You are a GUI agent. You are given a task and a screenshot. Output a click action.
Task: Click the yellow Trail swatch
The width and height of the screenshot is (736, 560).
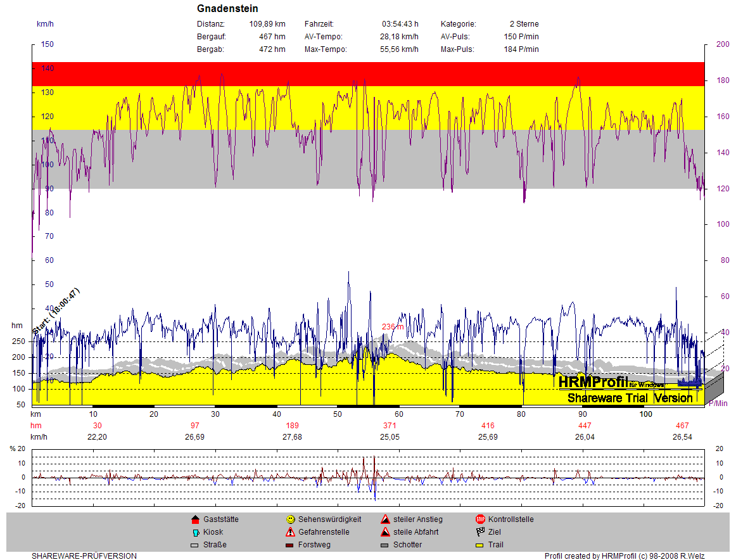tap(480, 545)
